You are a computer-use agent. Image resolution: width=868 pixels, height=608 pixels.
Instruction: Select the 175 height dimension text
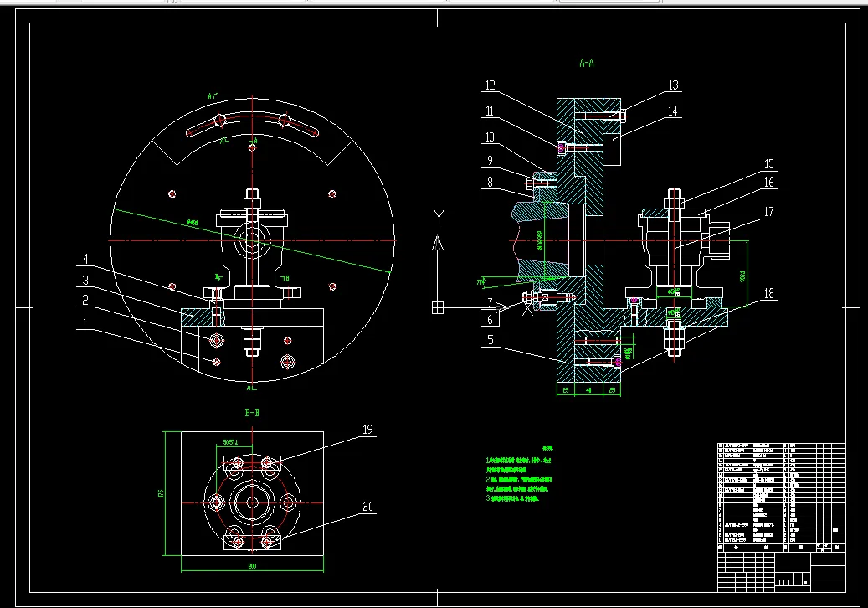[161, 493]
